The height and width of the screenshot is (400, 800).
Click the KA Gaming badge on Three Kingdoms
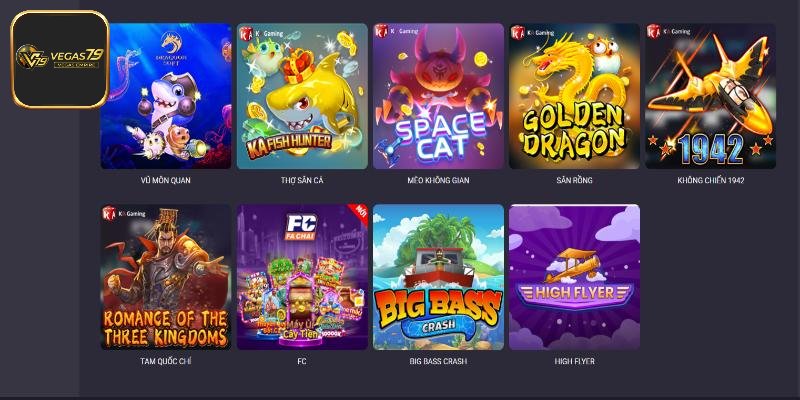124,214
